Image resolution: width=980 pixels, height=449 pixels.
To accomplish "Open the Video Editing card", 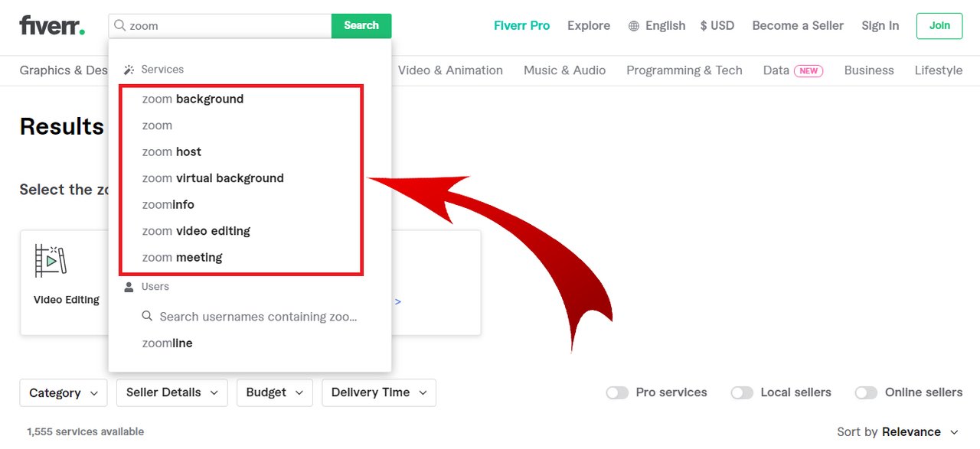I will point(65,282).
